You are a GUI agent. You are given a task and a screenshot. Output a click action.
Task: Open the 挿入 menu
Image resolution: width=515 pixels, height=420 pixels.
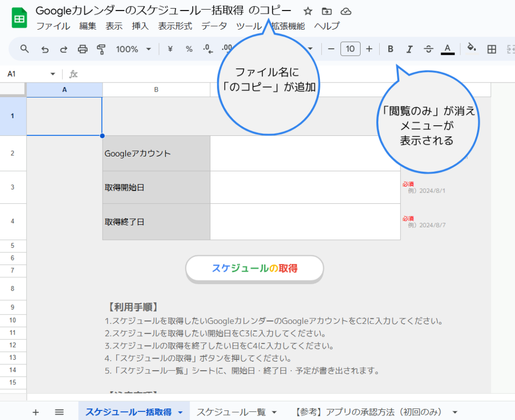tap(140, 26)
